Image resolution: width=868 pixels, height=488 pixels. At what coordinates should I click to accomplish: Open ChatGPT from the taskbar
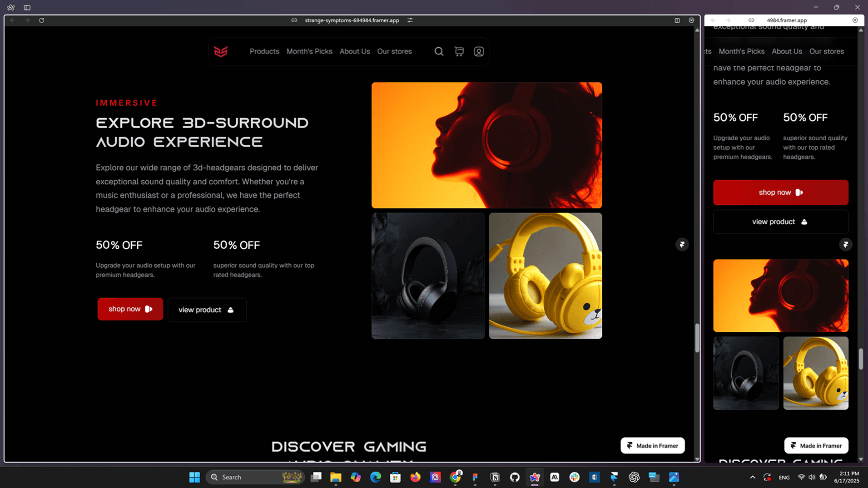tap(634, 477)
